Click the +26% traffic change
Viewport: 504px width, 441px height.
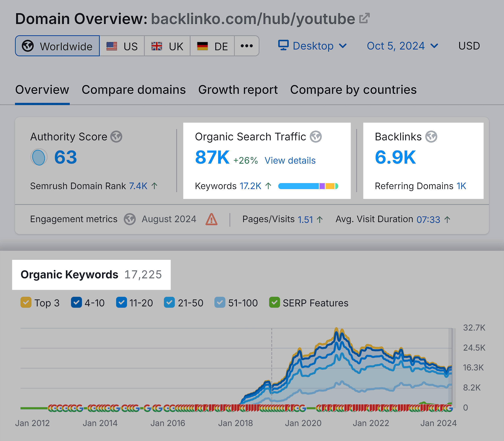[x=246, y=160]
